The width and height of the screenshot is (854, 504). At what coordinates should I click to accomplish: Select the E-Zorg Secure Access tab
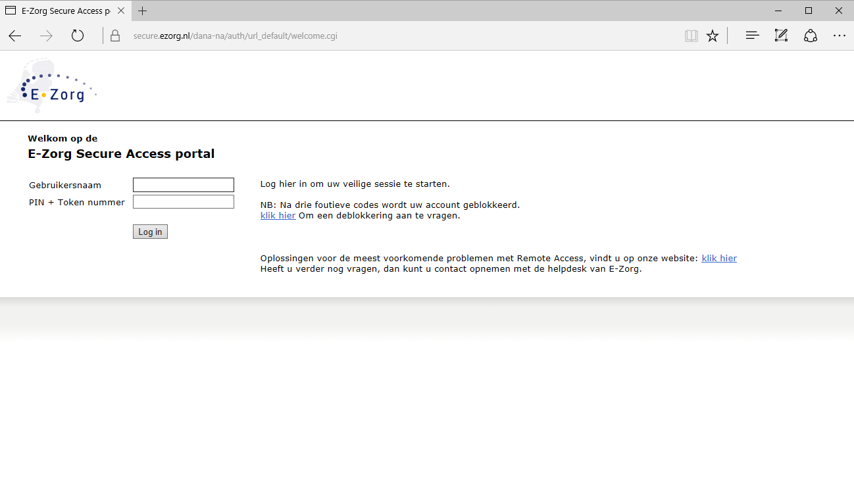point(66,11)
